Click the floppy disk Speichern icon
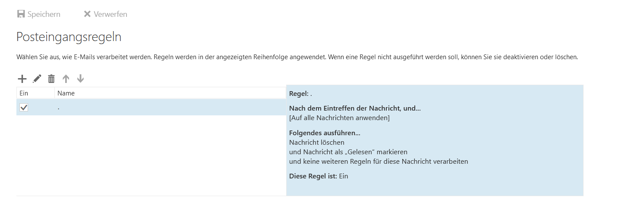 tap(21, 14)
